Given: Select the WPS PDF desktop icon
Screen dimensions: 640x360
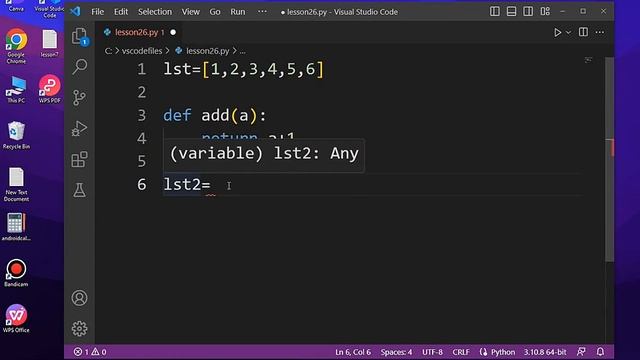Looking at the screenshot, I should [49, 89].
